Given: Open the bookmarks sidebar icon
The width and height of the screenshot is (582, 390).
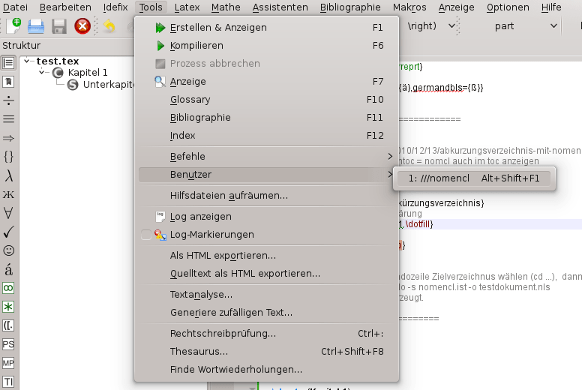Looking at the screenshot, I should (8, 82).
